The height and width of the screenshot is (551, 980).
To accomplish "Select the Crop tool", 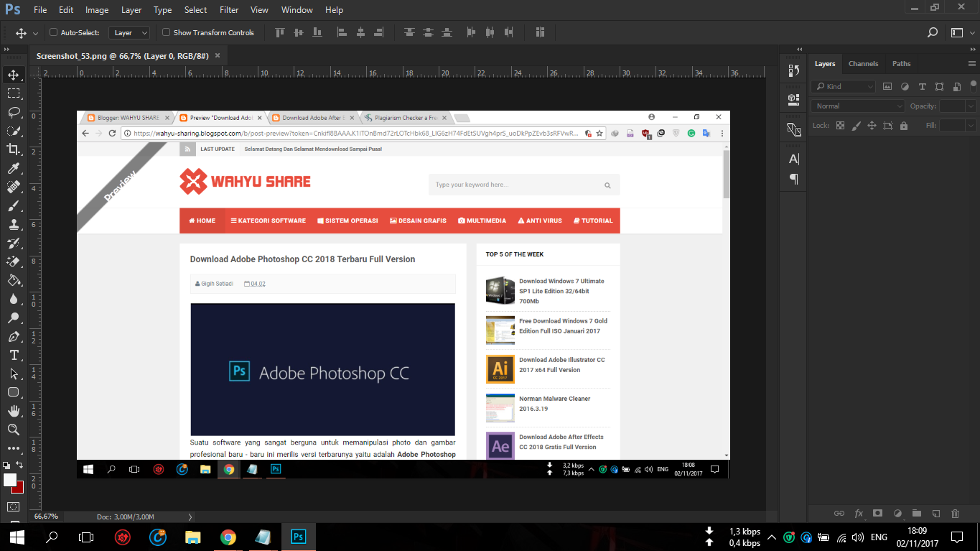I will [13, 149].
